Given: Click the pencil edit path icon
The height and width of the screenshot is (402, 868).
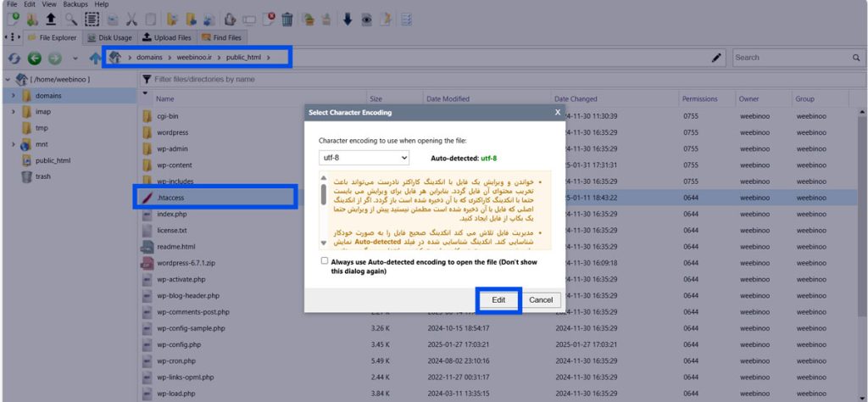Looking at the screenshot, I should [x=716, y=57].
